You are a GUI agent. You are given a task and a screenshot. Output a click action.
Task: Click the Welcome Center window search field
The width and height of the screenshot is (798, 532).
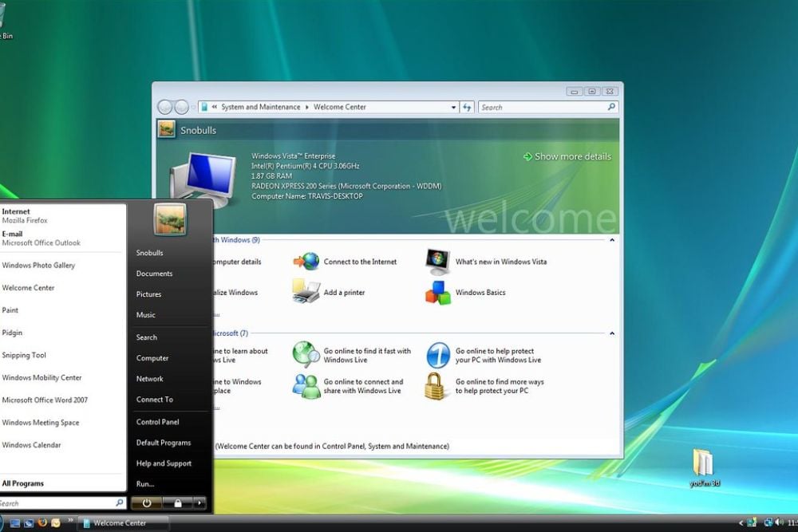(543, 107)
